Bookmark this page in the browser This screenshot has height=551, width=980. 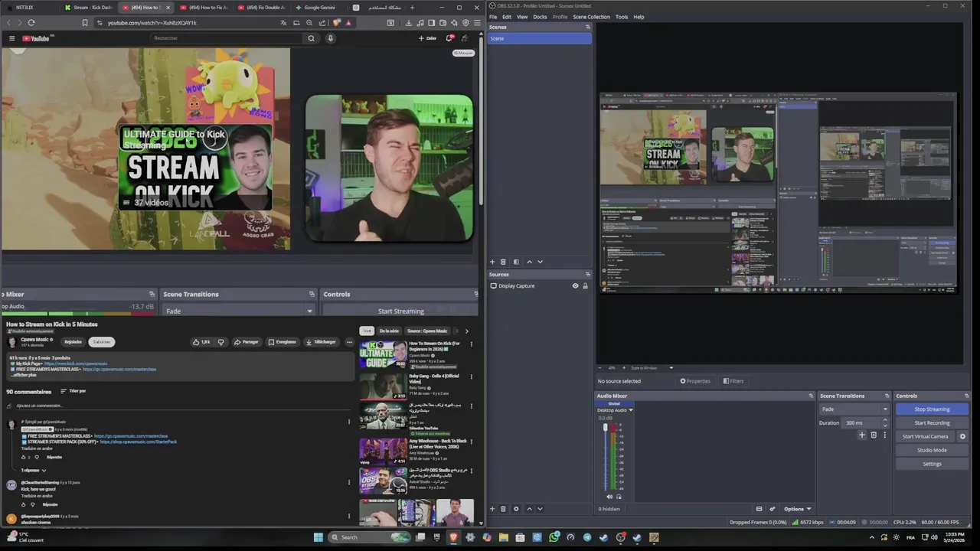coord(84,23)
